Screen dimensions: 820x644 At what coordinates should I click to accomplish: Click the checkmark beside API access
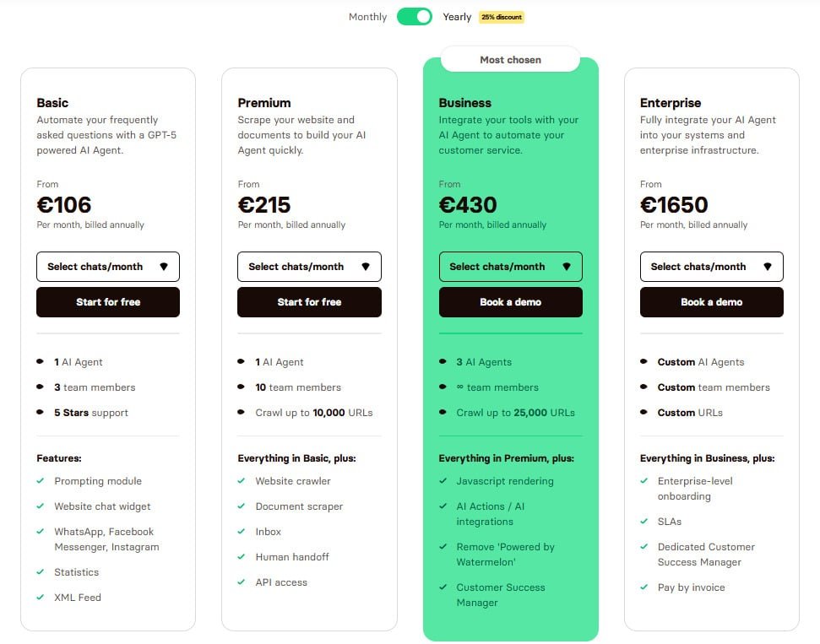click(x=240, y=582)
